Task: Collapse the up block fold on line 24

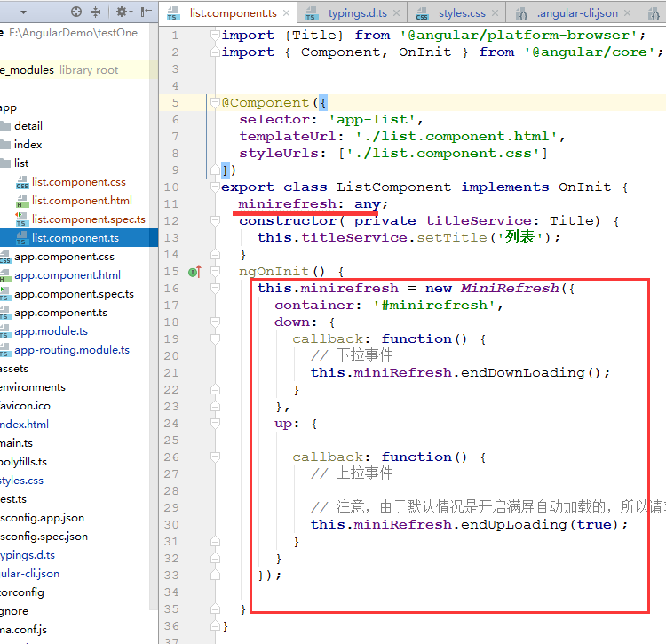Action: pos(216,423)
